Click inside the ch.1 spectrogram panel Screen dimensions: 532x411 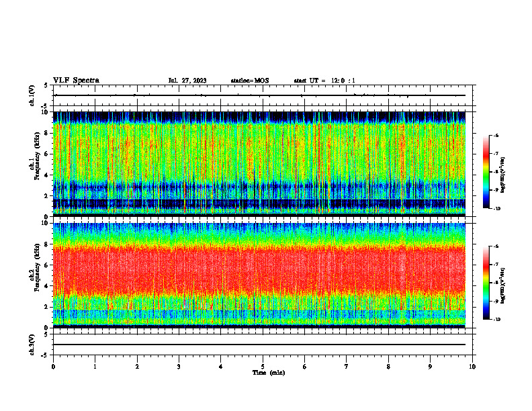tap(259, 164)
